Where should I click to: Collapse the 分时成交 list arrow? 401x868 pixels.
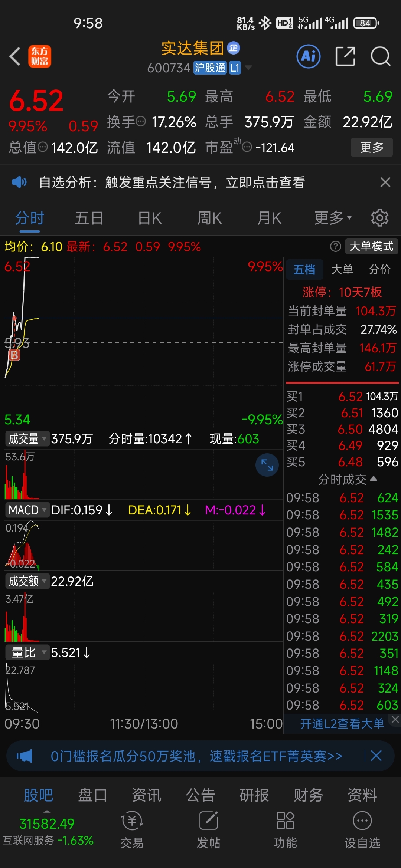point(374,479)
